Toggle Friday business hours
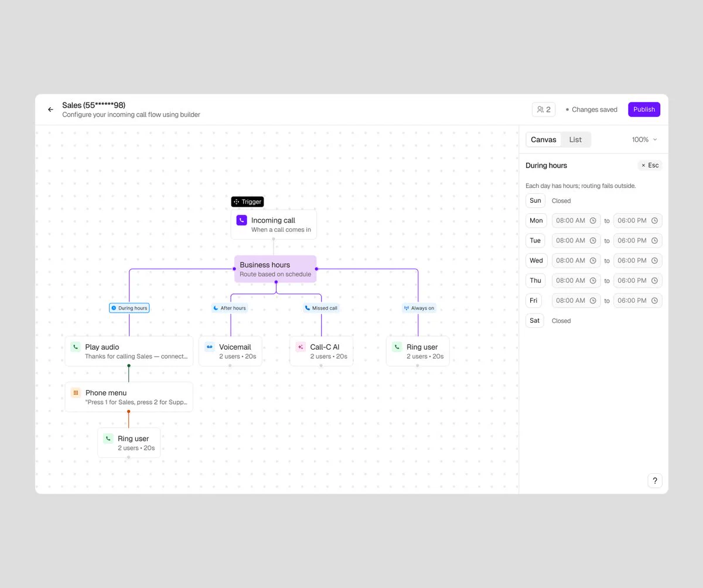 [x=534, y=300]
